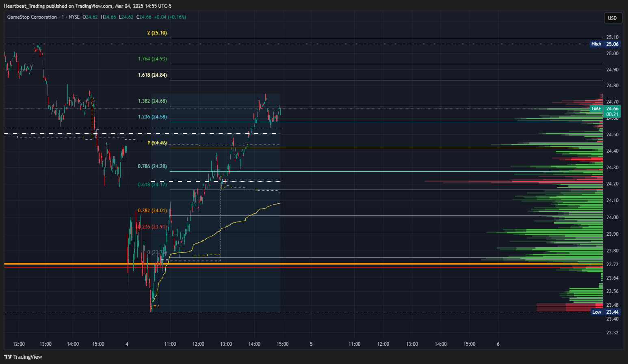Screen dimensions: 628x364
Task: Click the 24.50 price axis label
Action: click(612, 135)
